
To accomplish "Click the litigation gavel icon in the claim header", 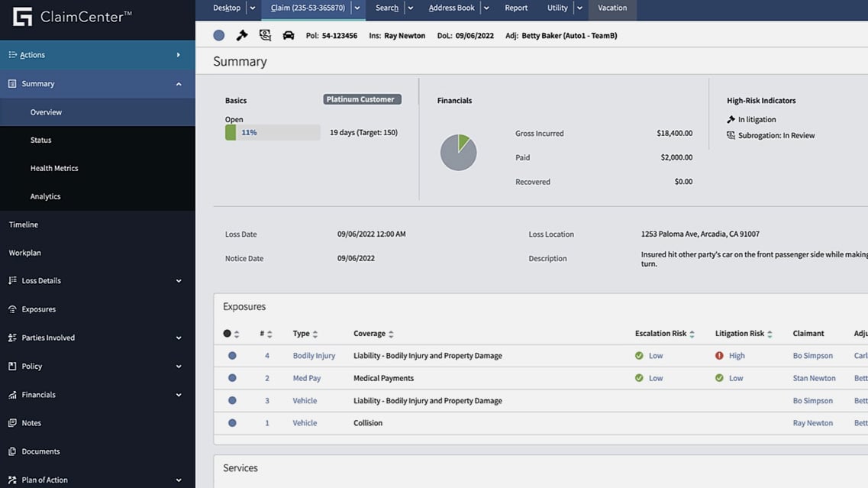I will click(242, 34).
